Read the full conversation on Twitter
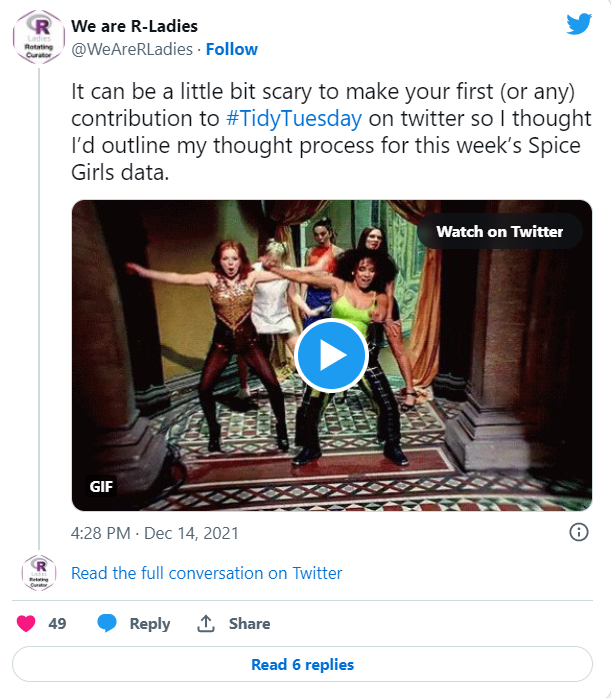This screenshot has width=611, height=698. coord(207,573)
